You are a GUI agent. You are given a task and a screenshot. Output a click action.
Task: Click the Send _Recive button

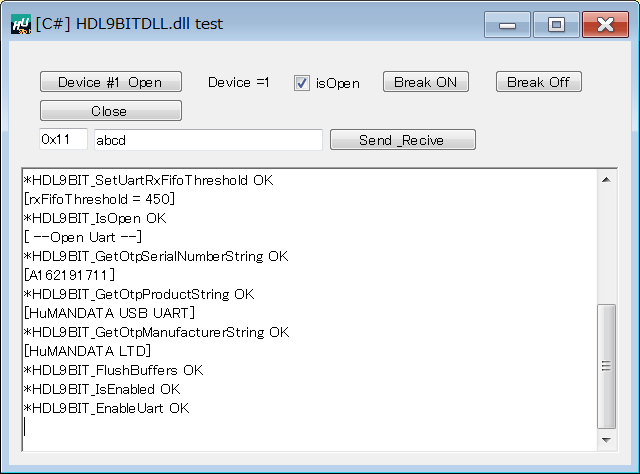402,140
